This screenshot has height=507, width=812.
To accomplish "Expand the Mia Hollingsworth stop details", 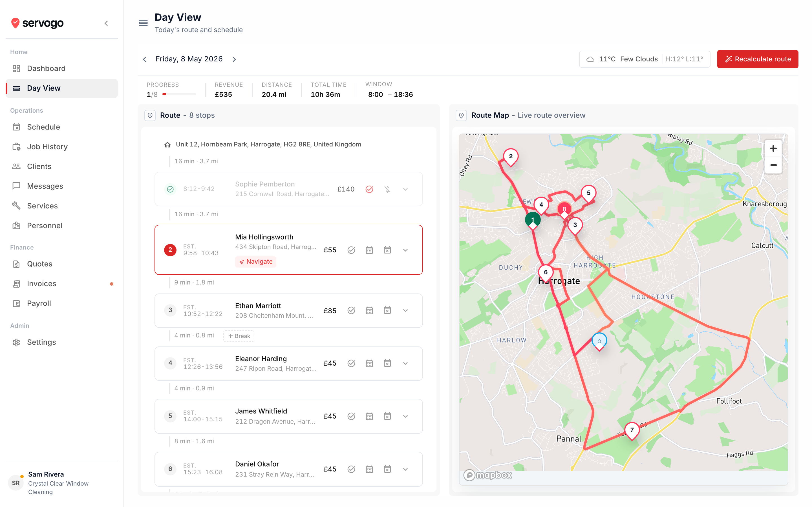I will (x=405, y=250).
